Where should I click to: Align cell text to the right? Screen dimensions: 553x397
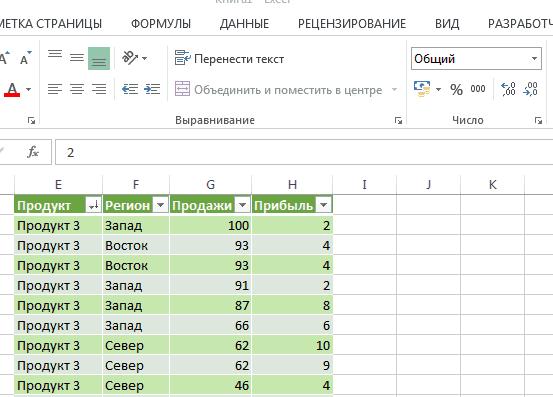99,89
